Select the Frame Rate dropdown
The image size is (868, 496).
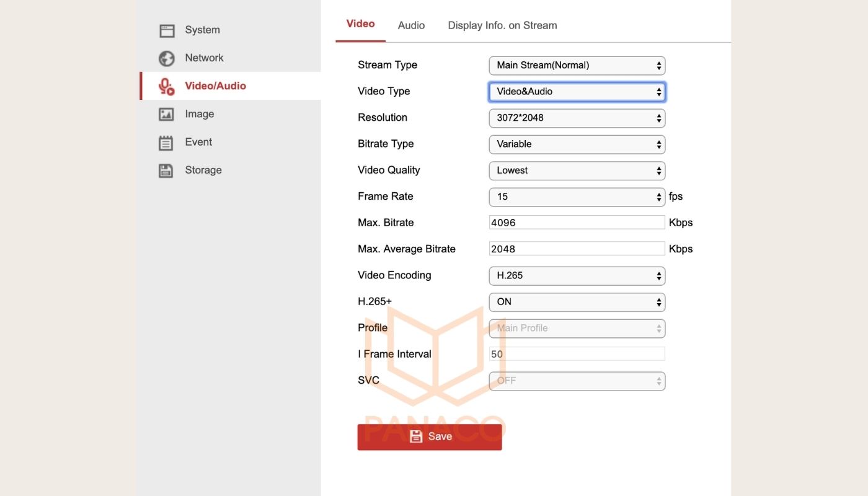coord(577,197)
